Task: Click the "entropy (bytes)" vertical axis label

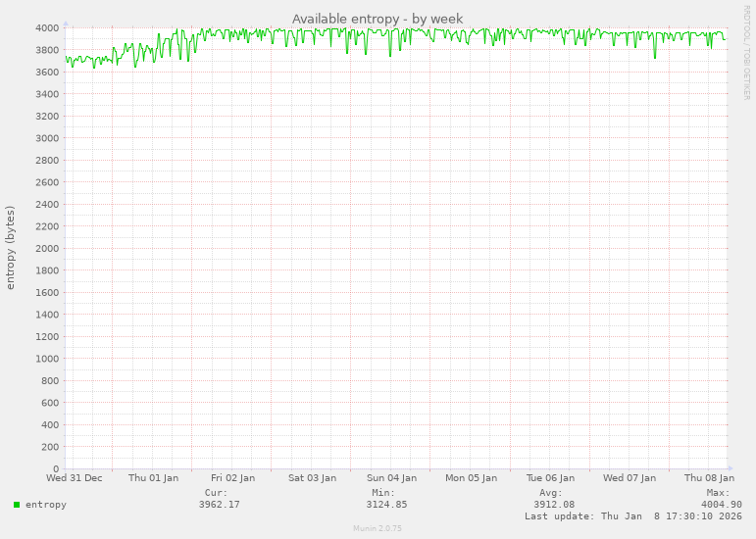Action: 11,247
